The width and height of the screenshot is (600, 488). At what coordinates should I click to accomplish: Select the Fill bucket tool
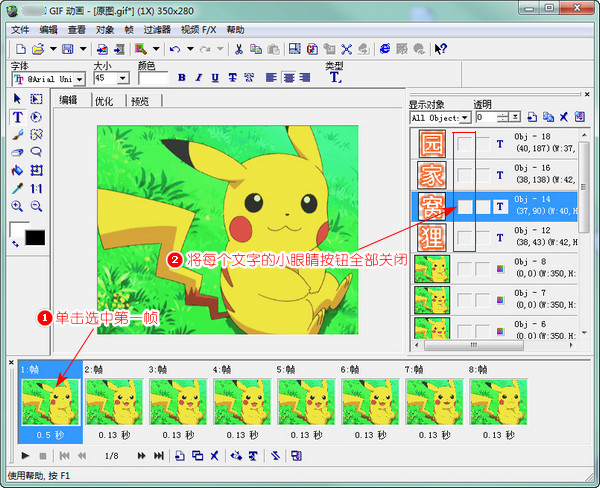17,170
